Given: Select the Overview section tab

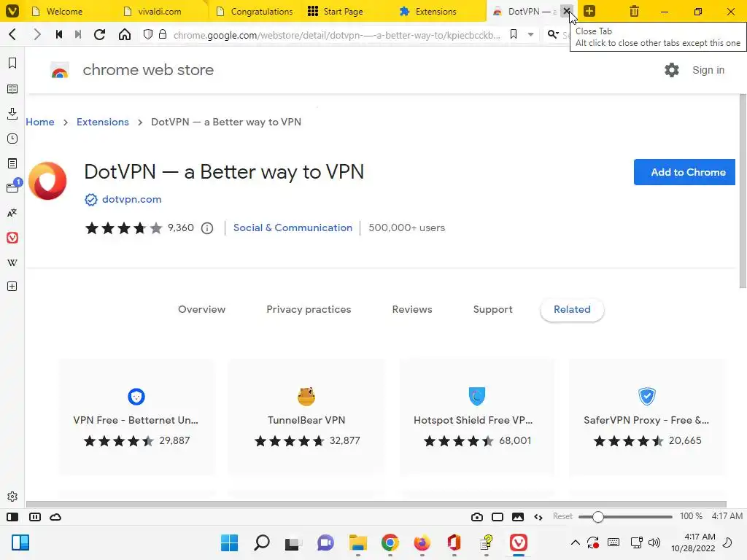Looking at the screenshot, I should click(x=202, y=309).
